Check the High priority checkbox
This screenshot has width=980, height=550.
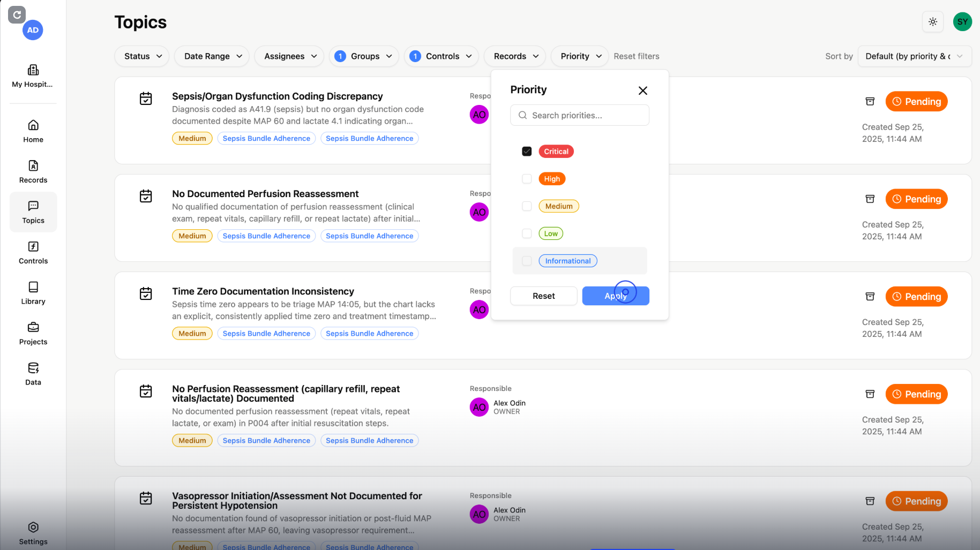point(527,179)
